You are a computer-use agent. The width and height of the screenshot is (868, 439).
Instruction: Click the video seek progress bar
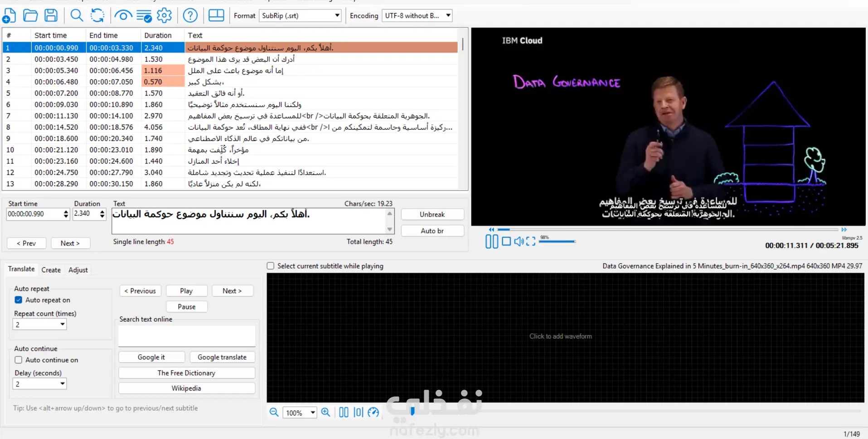668,230
